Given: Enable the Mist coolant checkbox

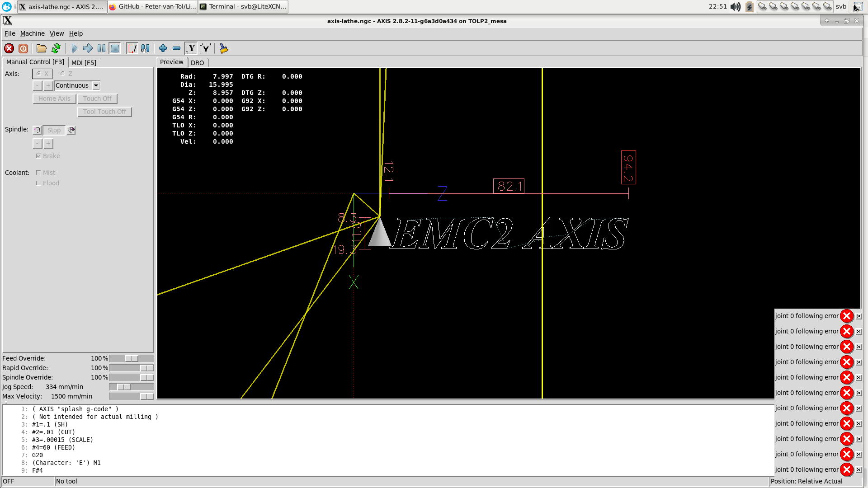Looking at the screenshot, I should [x=46, y=173].
